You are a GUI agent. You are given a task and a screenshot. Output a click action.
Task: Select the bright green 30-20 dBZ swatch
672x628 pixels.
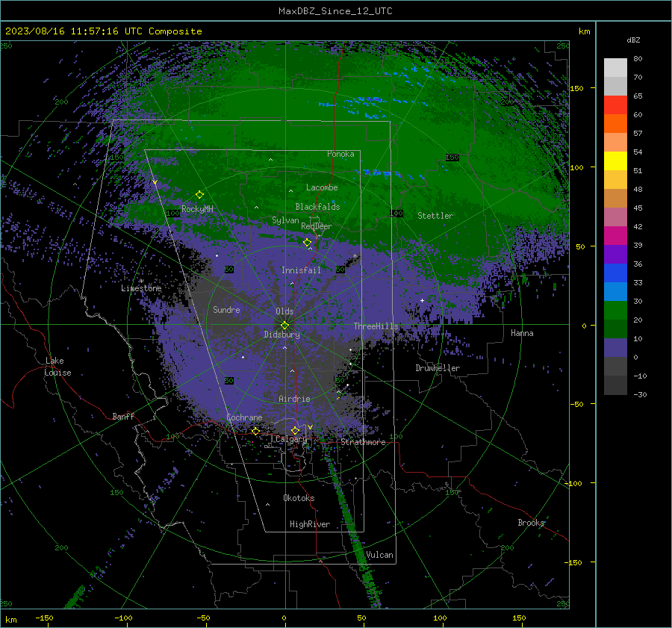click(x=615, y=311)
